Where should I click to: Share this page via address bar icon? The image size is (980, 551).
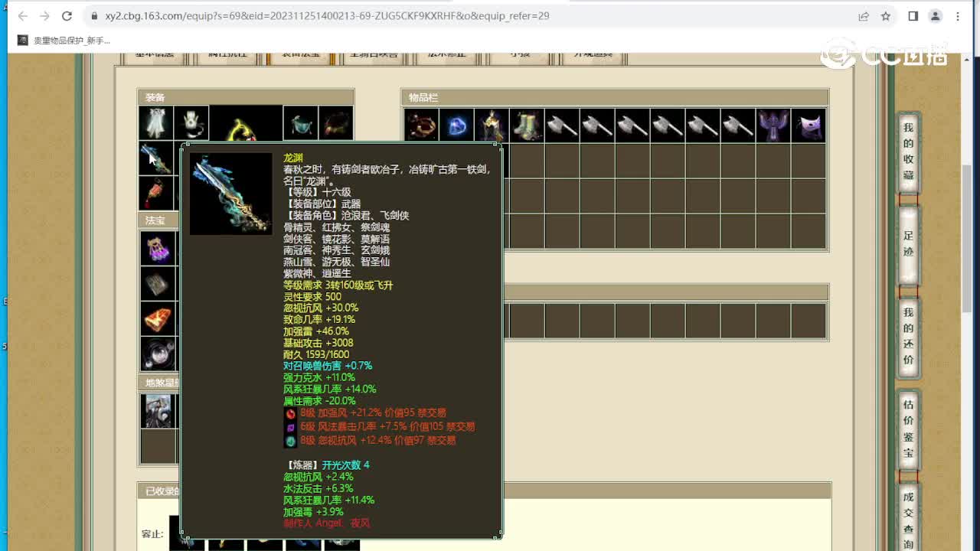[864, 15]
